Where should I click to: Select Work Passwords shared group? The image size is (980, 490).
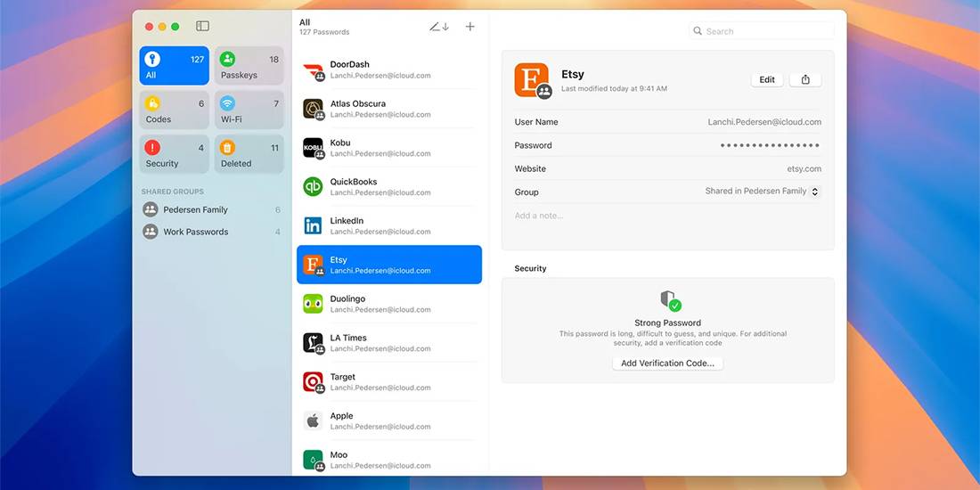(212, 232)
